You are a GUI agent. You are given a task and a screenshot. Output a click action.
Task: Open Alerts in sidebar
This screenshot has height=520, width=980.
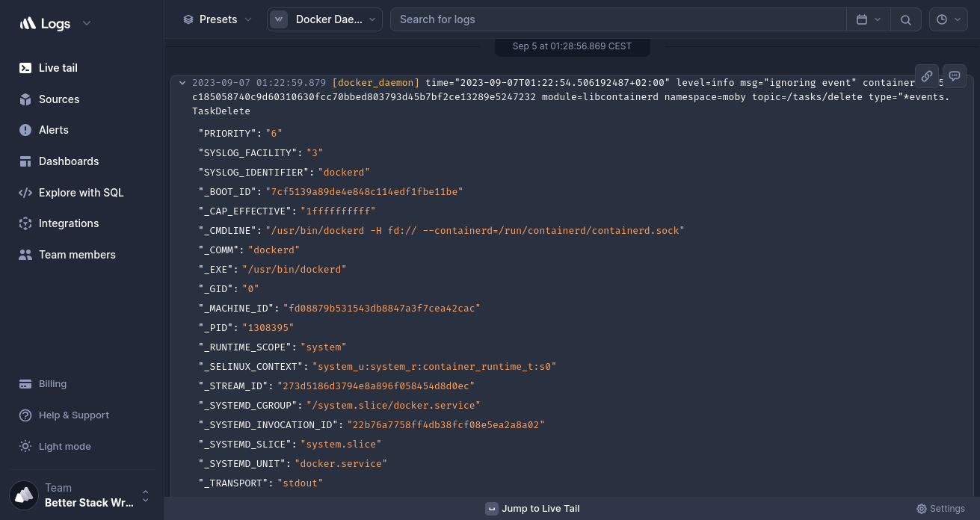click(53, 130)
